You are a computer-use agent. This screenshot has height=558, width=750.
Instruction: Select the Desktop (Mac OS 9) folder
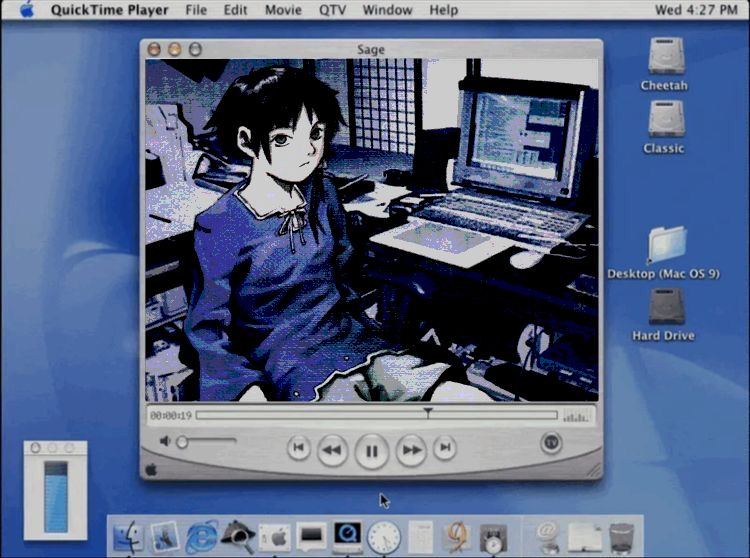tap(666, 245)
